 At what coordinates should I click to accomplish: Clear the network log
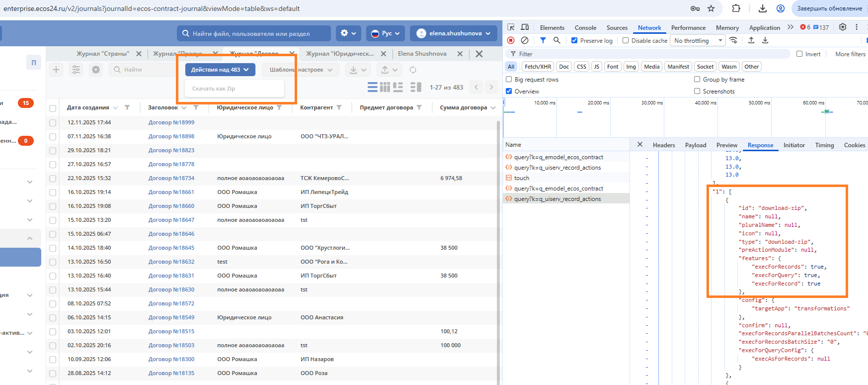point(525,40)
